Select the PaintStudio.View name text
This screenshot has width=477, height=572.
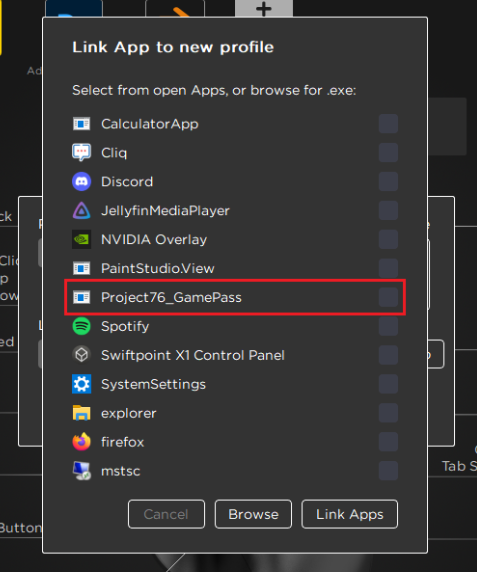click(158, 268)
